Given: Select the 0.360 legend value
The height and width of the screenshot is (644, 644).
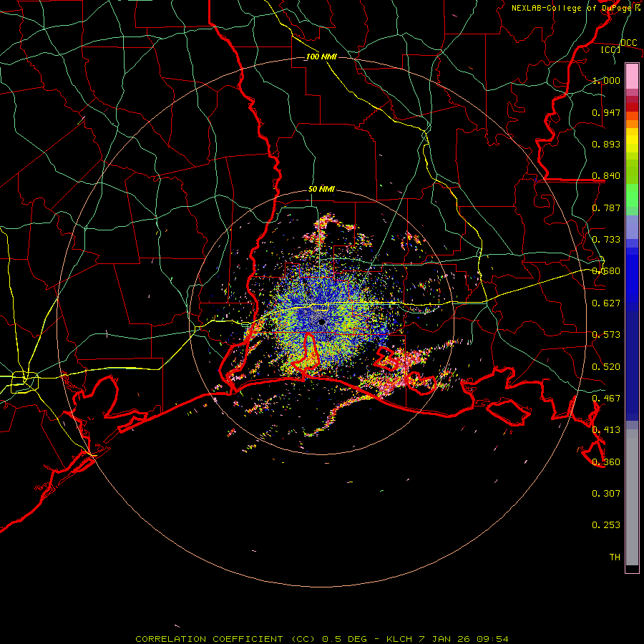Looking at the screenshot, I should click(606, 462).
